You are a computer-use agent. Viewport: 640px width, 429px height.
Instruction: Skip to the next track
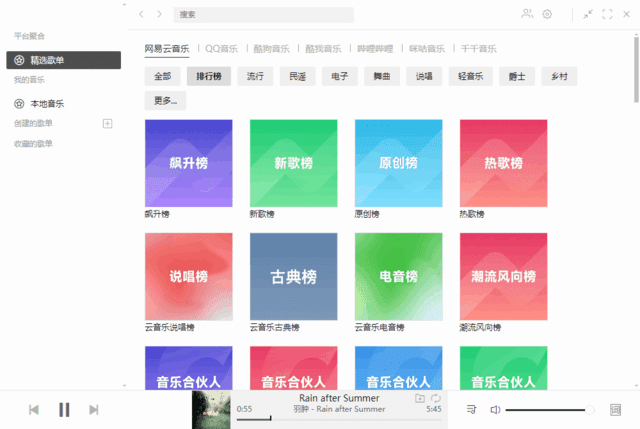coord(94,409)
